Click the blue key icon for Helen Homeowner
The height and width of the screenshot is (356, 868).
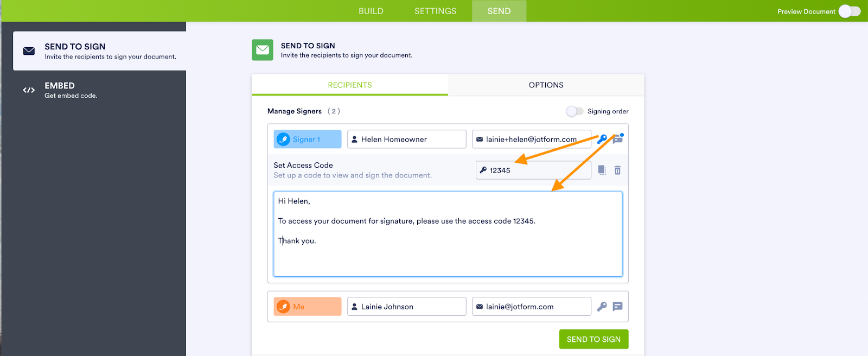pos(602,139)
